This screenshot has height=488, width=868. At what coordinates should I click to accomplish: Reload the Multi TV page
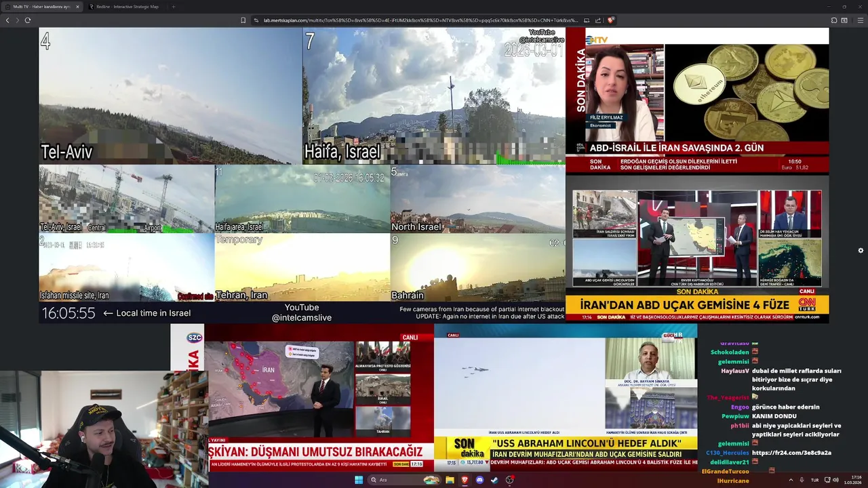28,20
